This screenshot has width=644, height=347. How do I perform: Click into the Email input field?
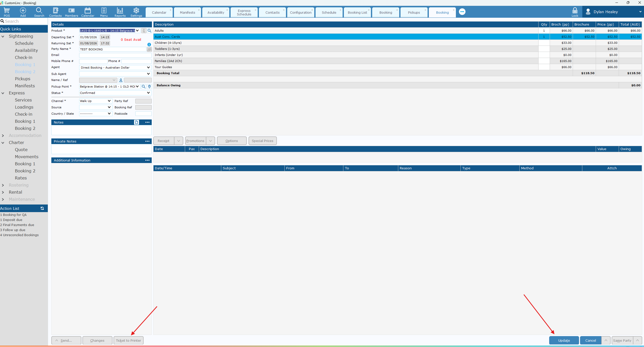[115, 55]
